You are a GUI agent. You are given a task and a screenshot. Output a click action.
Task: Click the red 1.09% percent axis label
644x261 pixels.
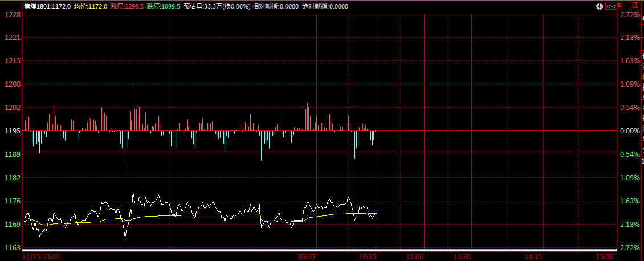tap(630, 84)
